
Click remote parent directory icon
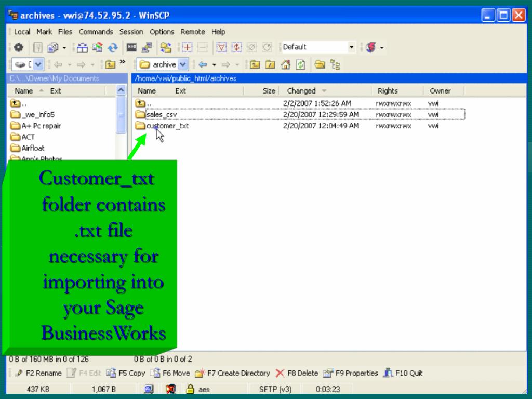(x=255, y=64)
